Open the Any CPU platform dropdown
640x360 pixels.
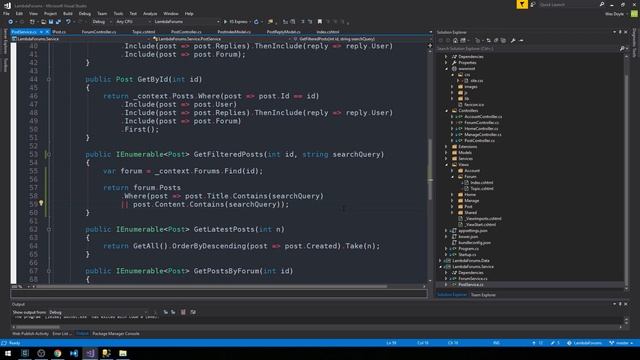coord(133,22)
